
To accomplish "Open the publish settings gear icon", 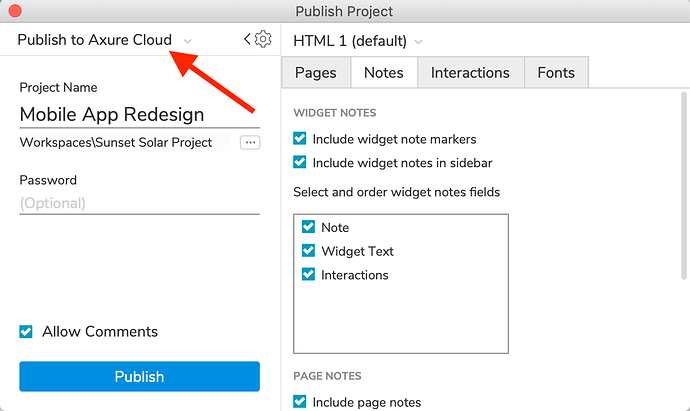I will [x=263, y=39].
